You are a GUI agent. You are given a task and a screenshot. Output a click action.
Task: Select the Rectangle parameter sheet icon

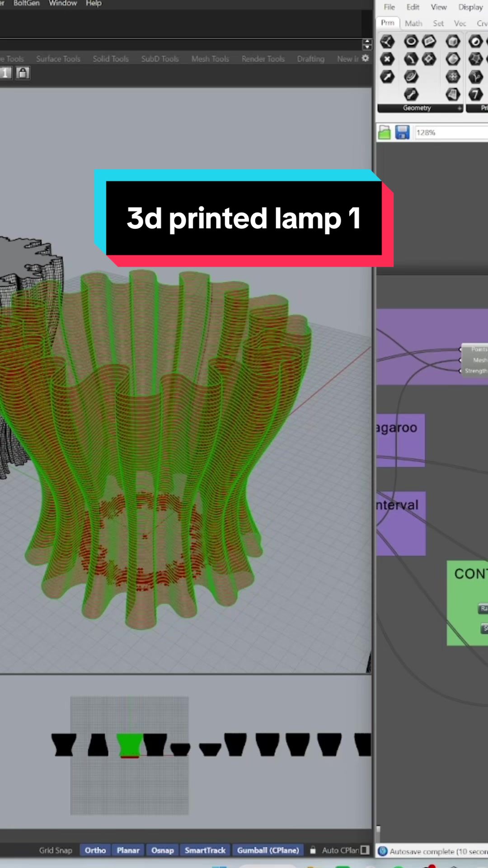pos(429,42)
